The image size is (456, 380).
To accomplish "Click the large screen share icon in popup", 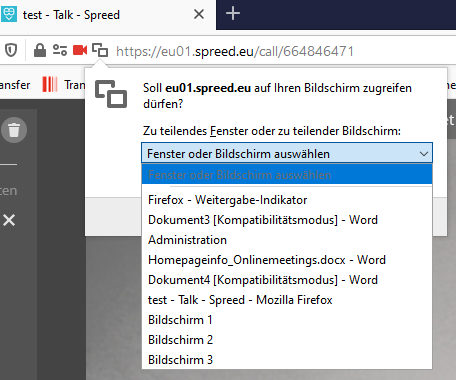I will 111,94.
